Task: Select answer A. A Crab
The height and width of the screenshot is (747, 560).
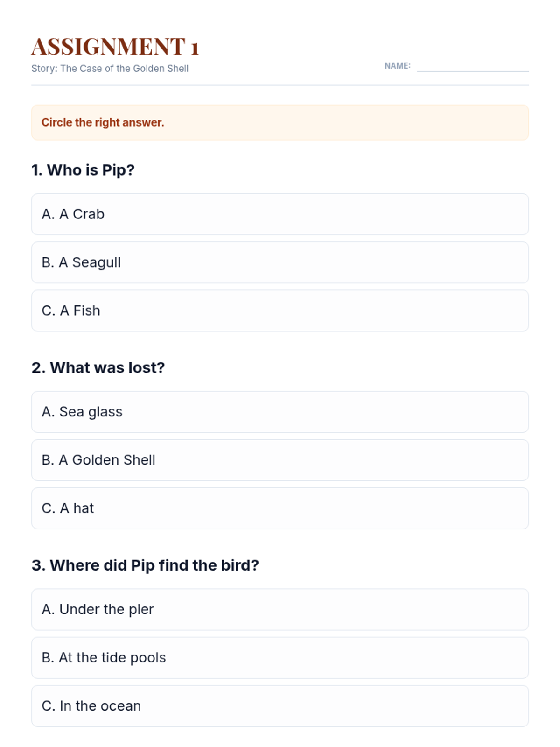Action: tap(280, 214)
